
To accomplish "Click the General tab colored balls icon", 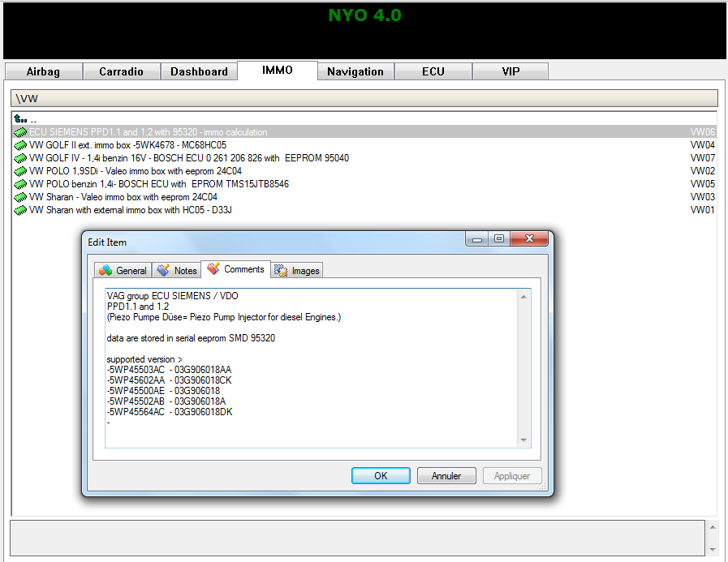I will click(x=106, y=270).
